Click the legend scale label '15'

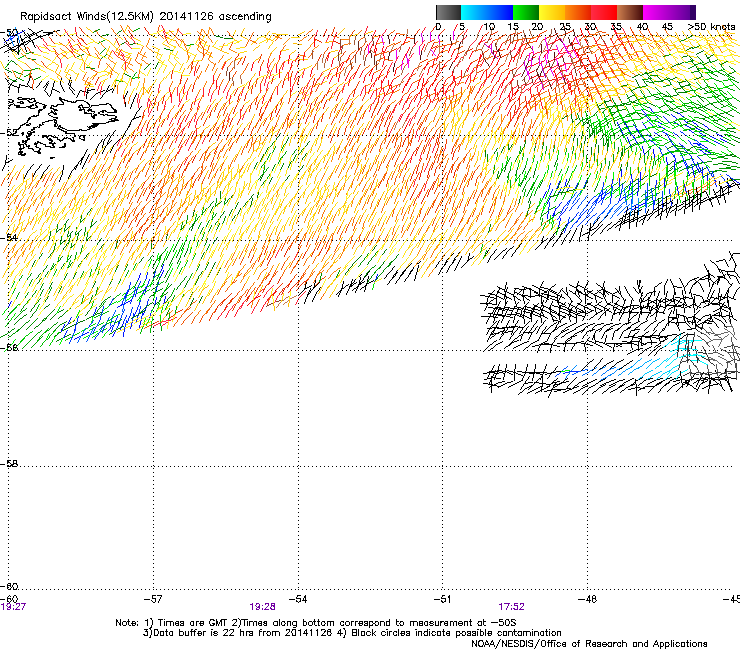click(x=513, y=27)
